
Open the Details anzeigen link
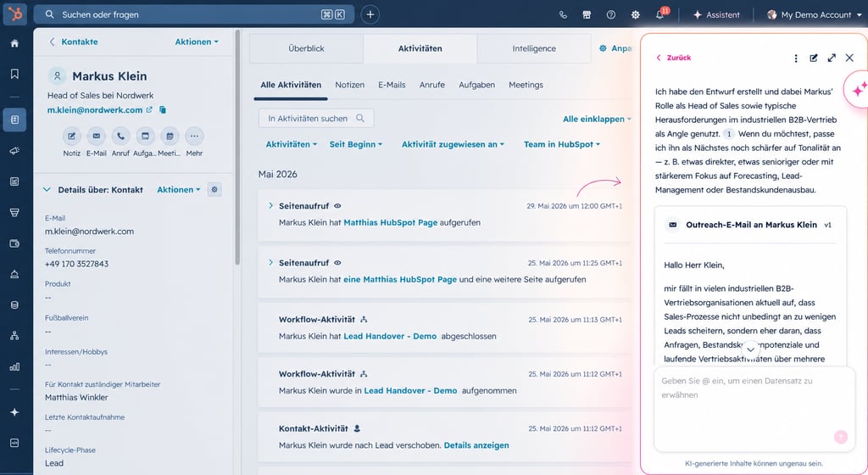pyautogui.click(x=476, y=445)
